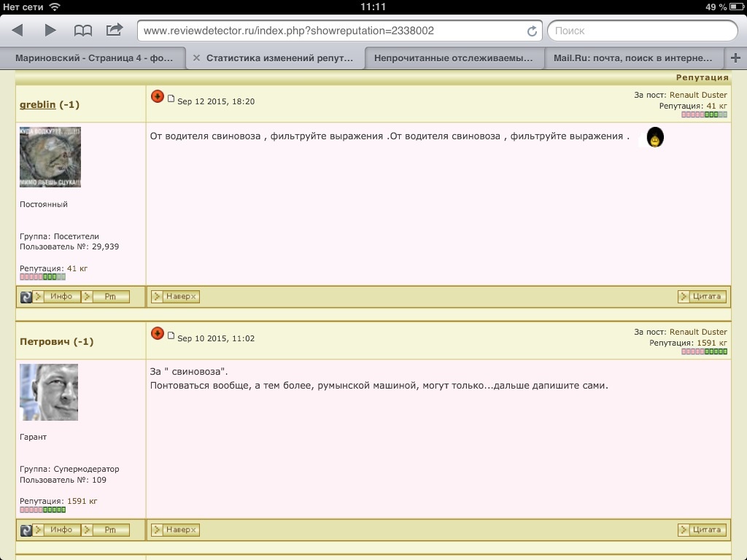Switch to the Мариновский tab
This screenshot has width=747, height=560.
pyautogui.click(x=94, y=58)
